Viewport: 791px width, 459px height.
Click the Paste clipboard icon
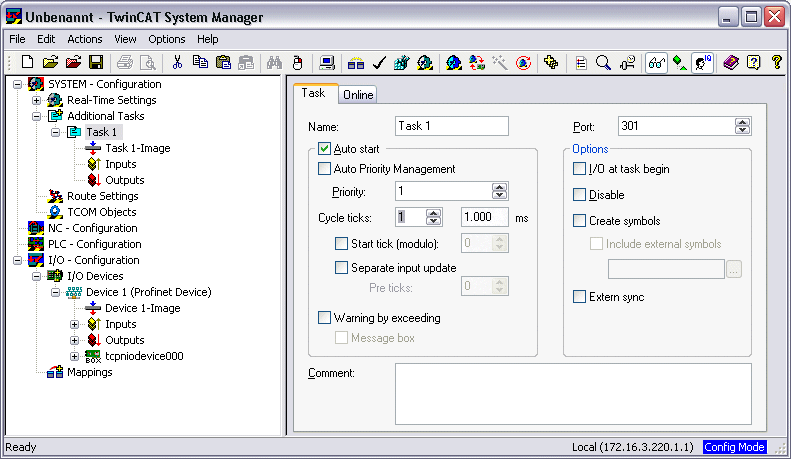click(x=223, y=63)
